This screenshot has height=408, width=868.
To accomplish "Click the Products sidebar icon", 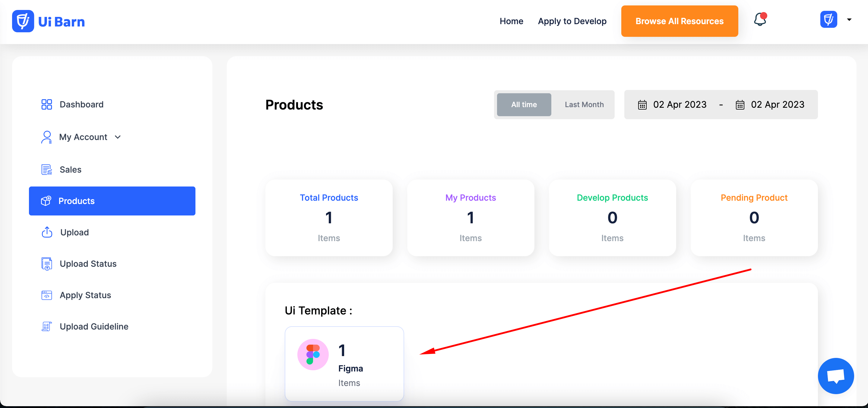I will click(x=46, y=201).
